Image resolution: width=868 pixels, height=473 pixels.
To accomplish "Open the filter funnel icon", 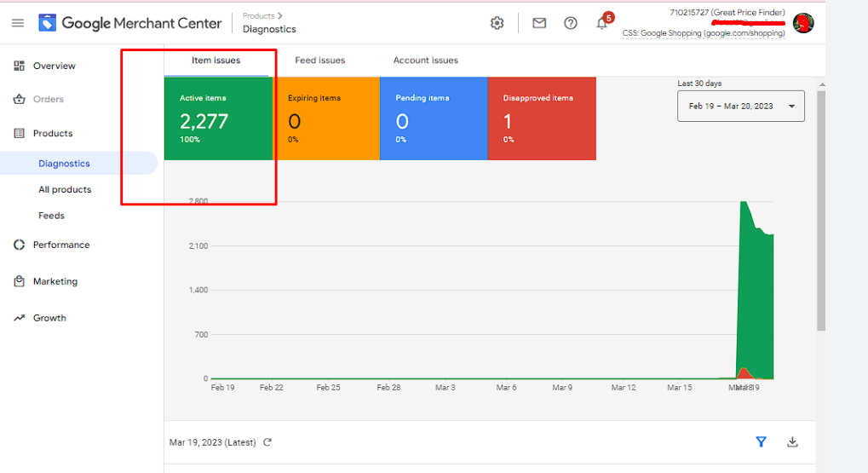I will [762, 442].
